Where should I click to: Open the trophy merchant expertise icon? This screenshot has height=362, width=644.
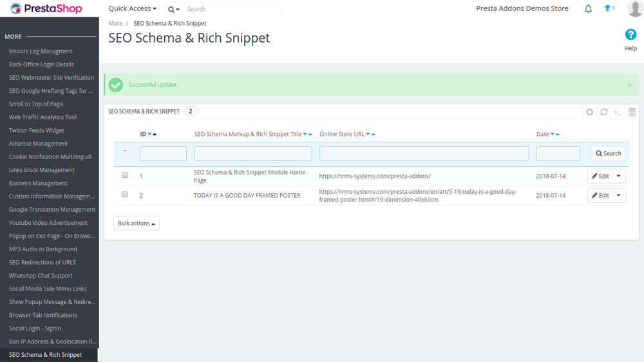pos(609,8)
